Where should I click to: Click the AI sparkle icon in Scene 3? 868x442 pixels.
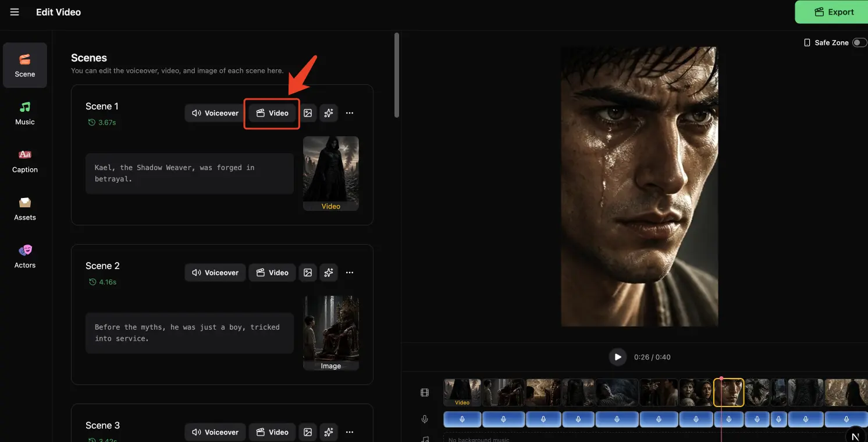(x=329, y=432)
